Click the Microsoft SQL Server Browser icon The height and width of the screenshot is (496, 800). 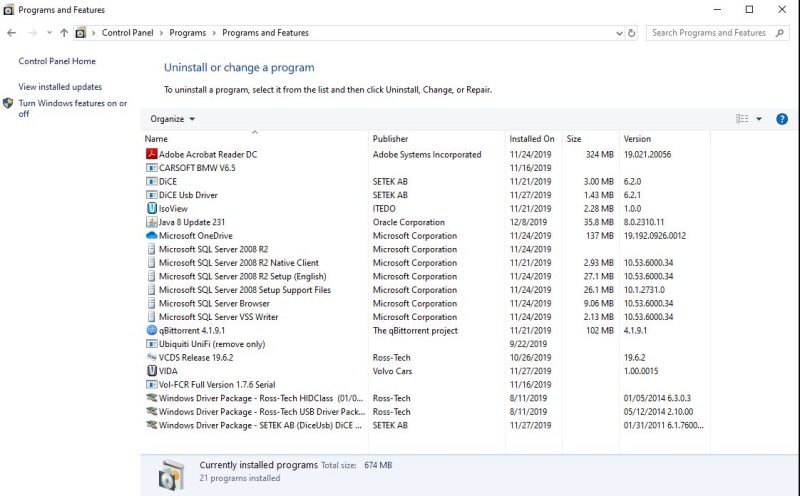coord(152,303)
